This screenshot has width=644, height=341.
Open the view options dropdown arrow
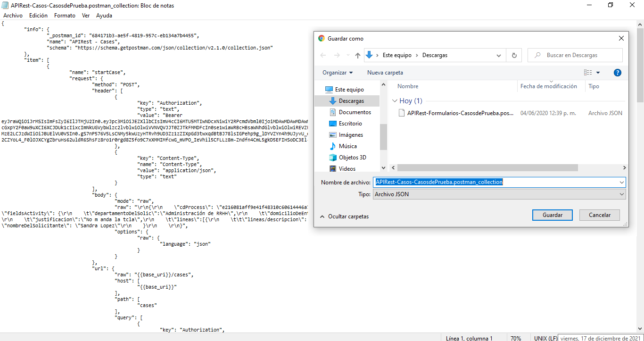coord(598,73)
